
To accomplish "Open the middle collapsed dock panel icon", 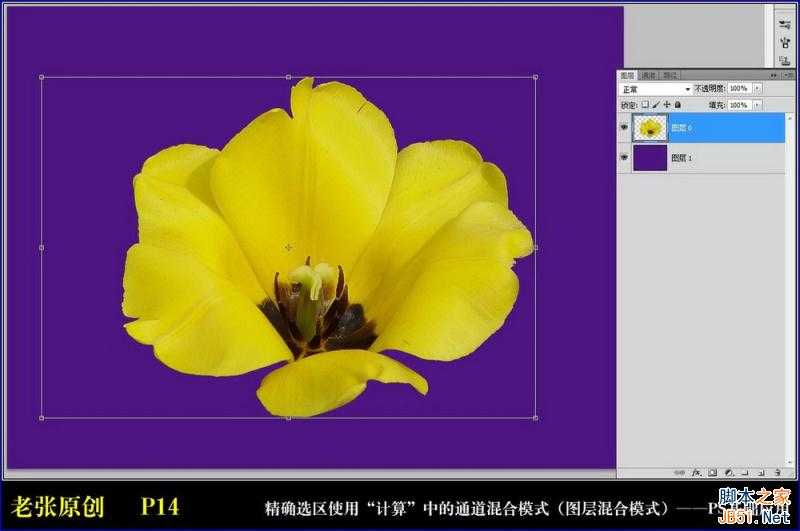I will (x=785, y=43).
